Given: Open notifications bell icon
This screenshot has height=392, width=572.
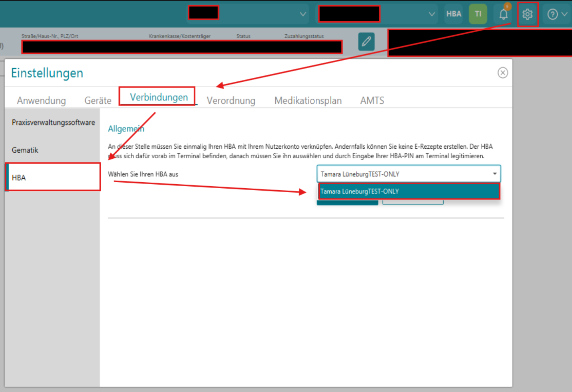Looking at the screenshot, I should (503, 14).
